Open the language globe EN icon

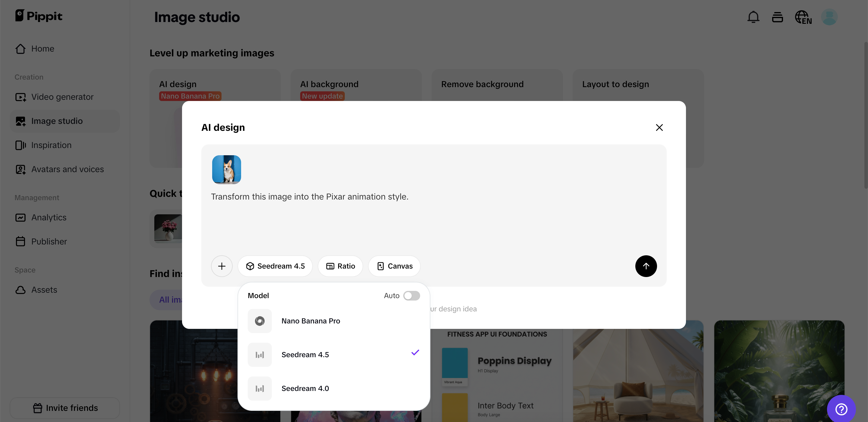pyautogui.click(x=803, y=17)
